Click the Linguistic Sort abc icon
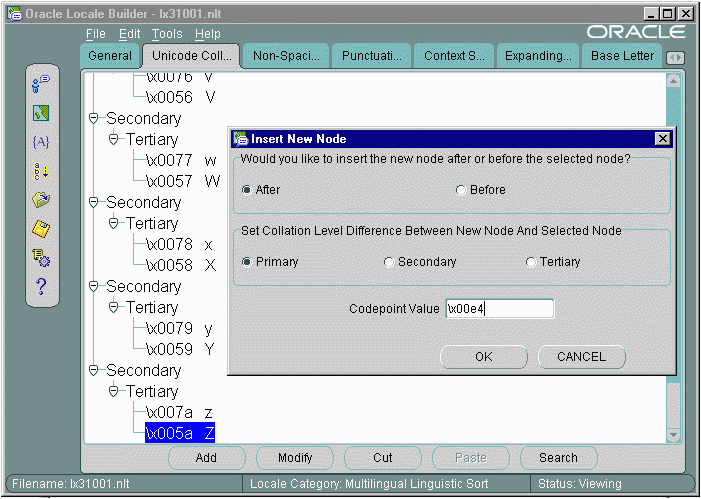 pos(41,171)
